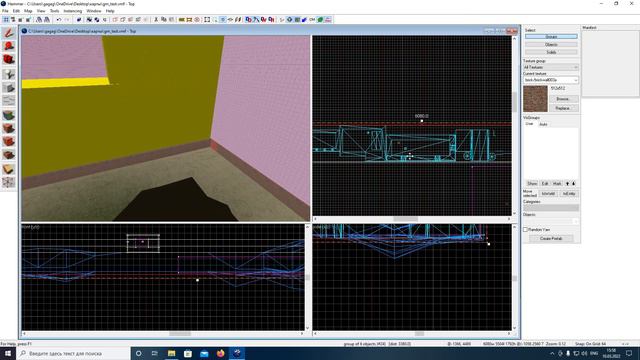This screenshot has width=640, height=360.
Task: Click the VisGroups Show button
Action: [532, 184]
